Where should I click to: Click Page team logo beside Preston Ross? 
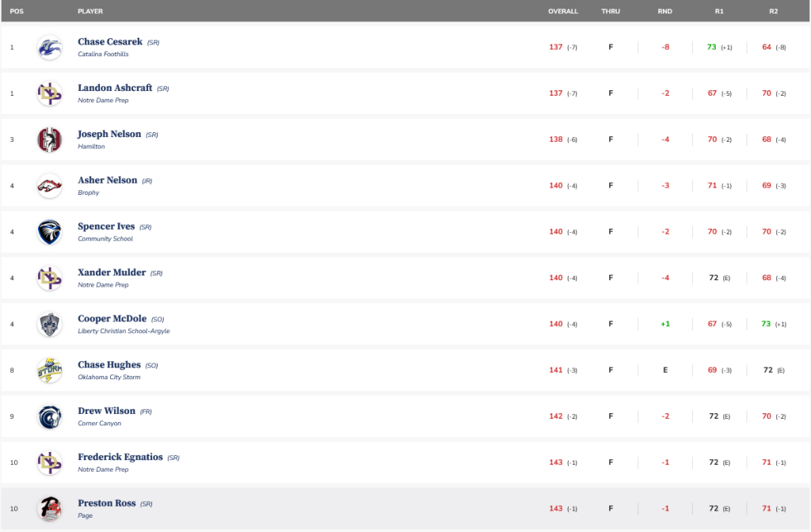49,509
